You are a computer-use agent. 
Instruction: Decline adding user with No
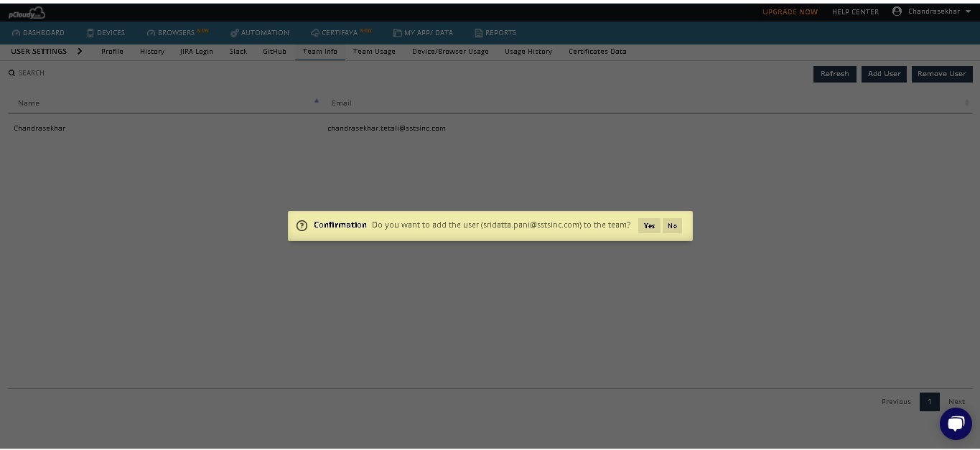[x=672, y=226]
